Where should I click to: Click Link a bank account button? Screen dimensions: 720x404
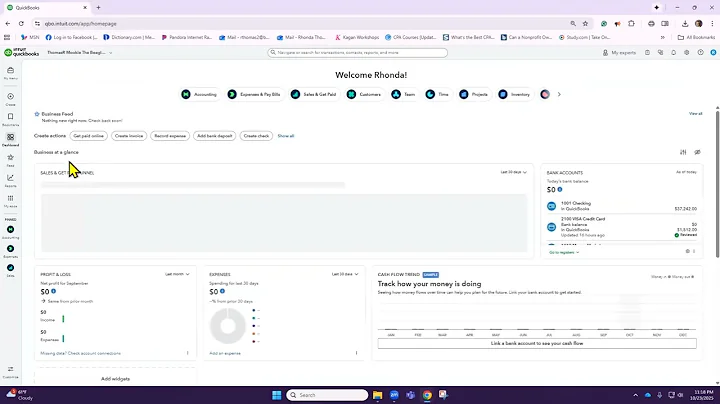click(537, 343)
